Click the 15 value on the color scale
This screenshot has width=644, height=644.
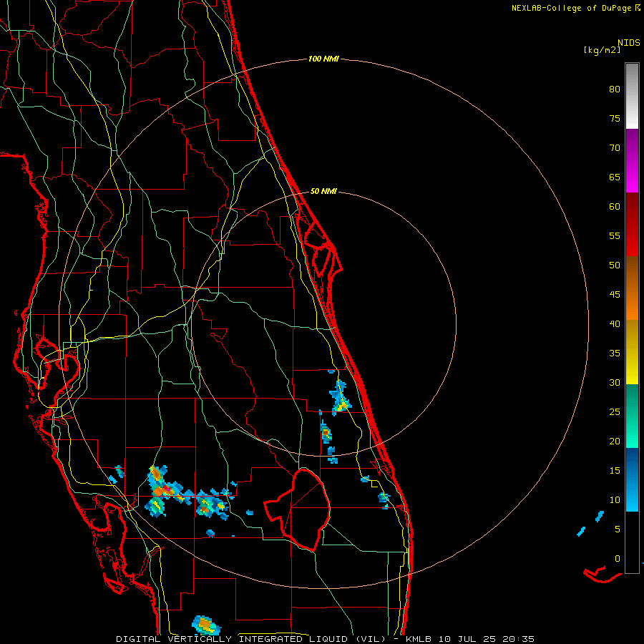click(x=615, y=471)
